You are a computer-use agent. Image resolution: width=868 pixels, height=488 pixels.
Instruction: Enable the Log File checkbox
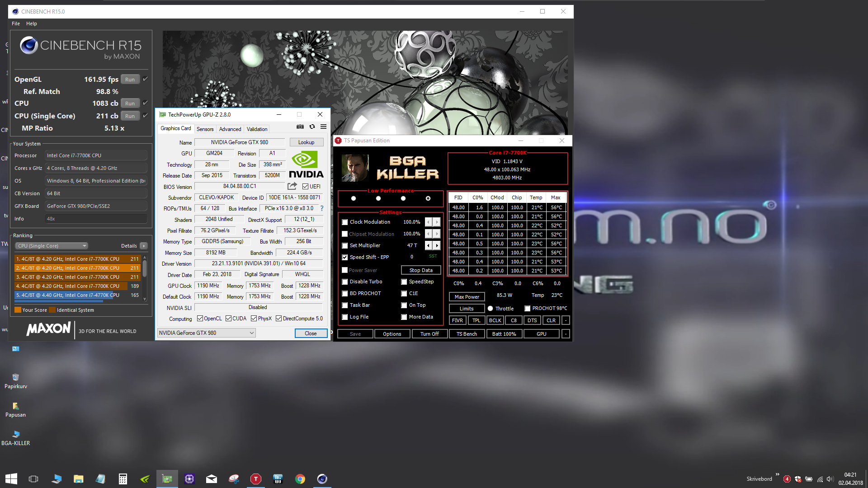(x=345, y=317)
